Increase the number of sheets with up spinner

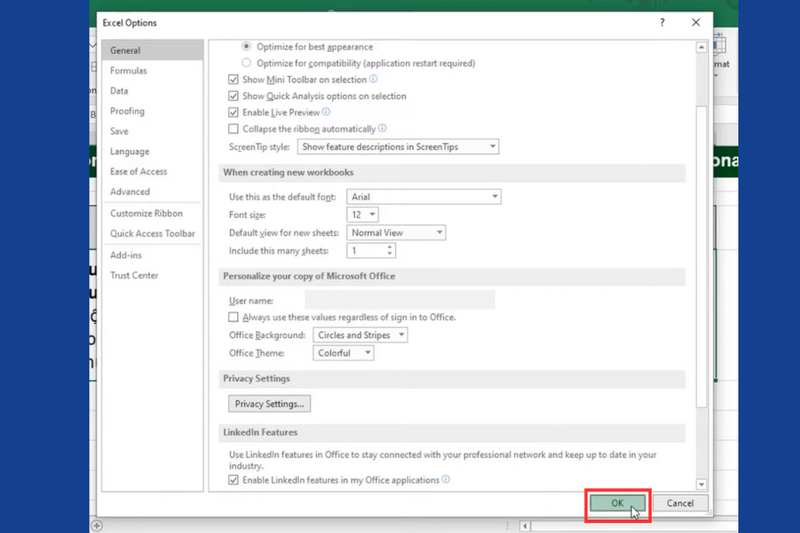pos(390,247)
